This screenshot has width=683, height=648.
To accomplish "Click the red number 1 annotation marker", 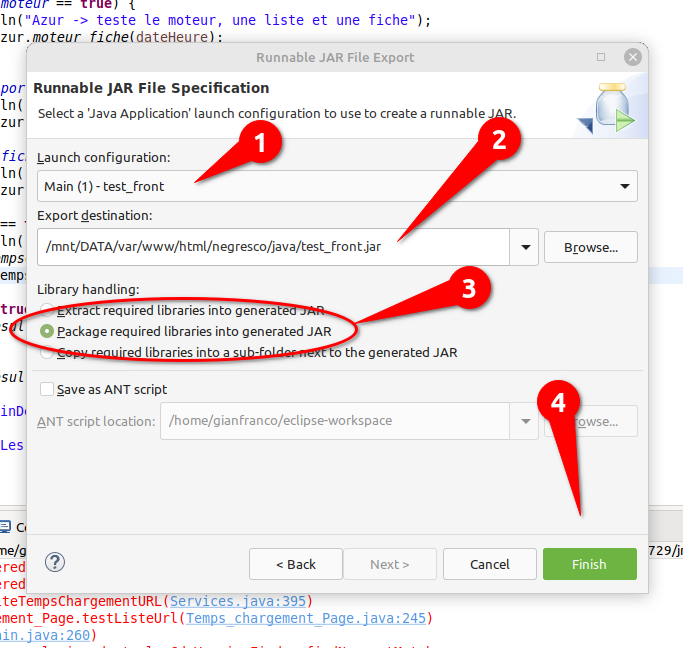I will coord(262,144).
